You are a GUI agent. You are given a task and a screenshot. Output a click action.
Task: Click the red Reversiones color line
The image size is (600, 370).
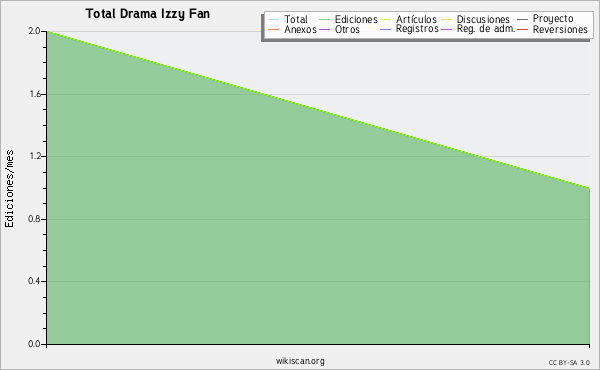522,29
